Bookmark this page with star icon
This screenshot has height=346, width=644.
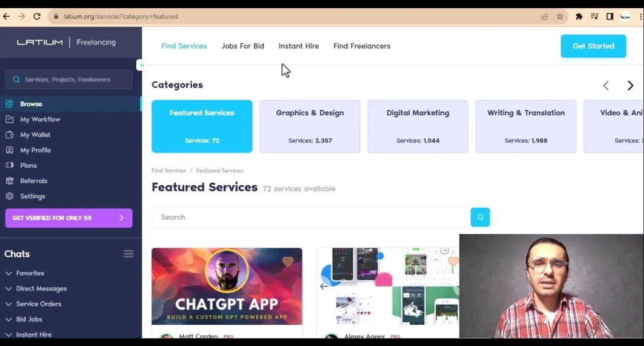click(560, 16)
